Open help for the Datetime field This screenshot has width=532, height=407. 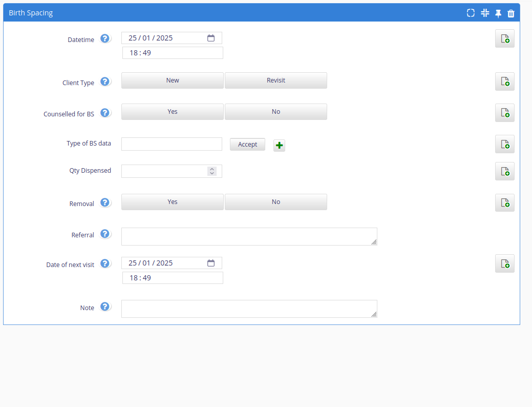[x=105, y=38]
